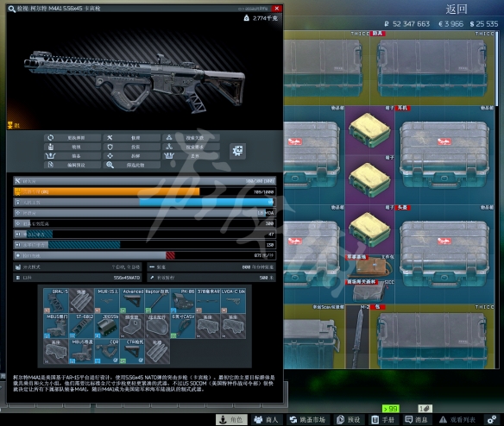Click the insure button with shield icon
Viewport: 504px width, 426px height.
132,147
